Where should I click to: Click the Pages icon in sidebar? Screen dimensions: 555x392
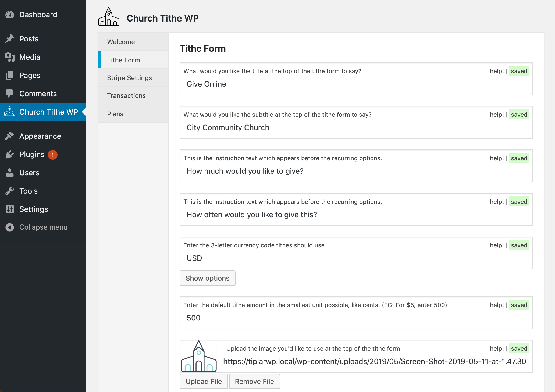coord(10,75)
